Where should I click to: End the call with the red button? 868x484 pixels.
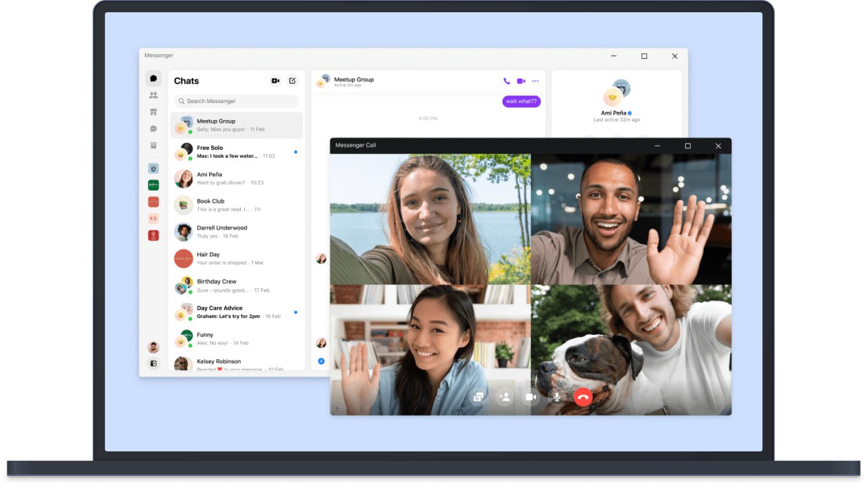(x=583, y=397)
